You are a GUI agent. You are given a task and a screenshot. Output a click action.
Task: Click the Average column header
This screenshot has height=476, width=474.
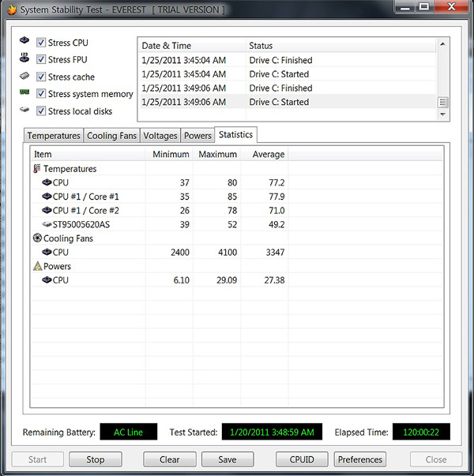[x=265, y=154]
